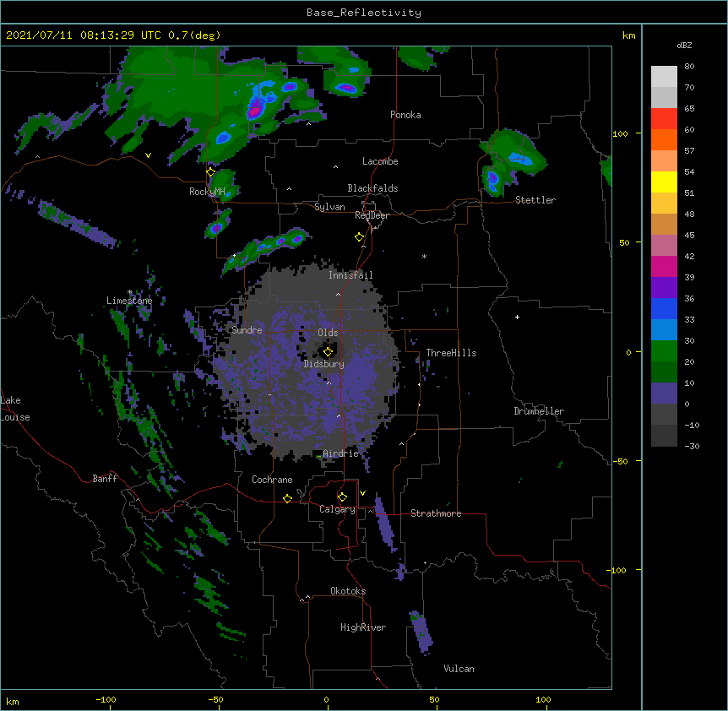Image resolution: width=728 pixels, height=711 pixels.
Task: Select the Innisfail label
Action: point(350,275)
